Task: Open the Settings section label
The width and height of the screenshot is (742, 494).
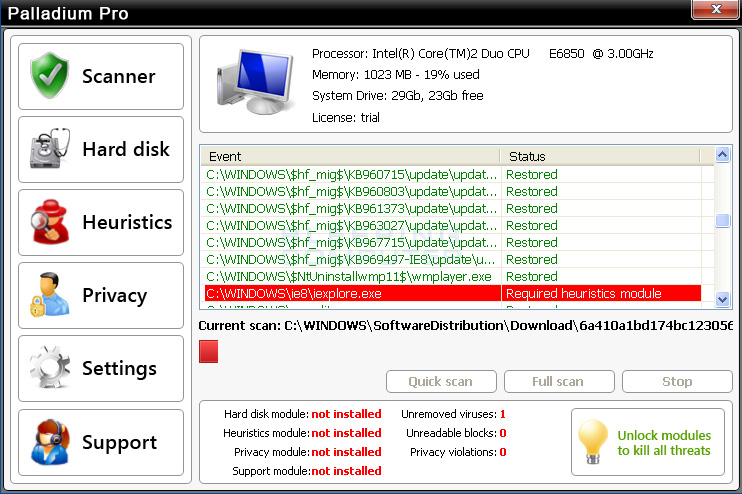Action: click(x=119, y=369)
